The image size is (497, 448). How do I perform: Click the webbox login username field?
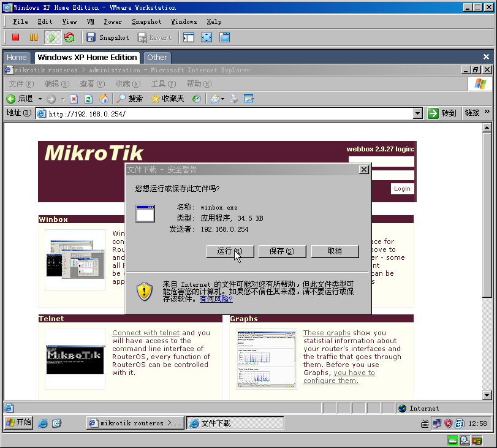(x=381, y=161)
